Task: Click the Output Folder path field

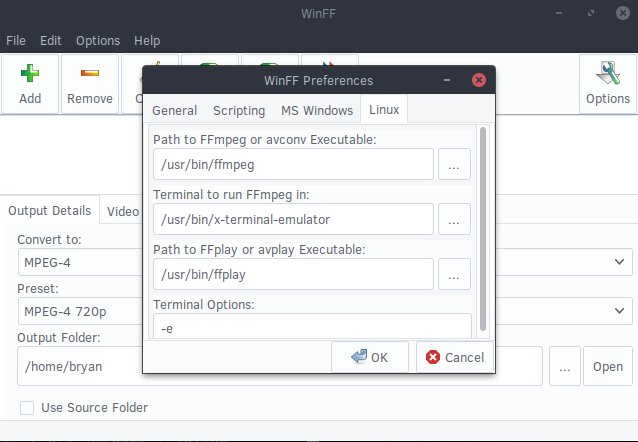Action: point(280,366)
